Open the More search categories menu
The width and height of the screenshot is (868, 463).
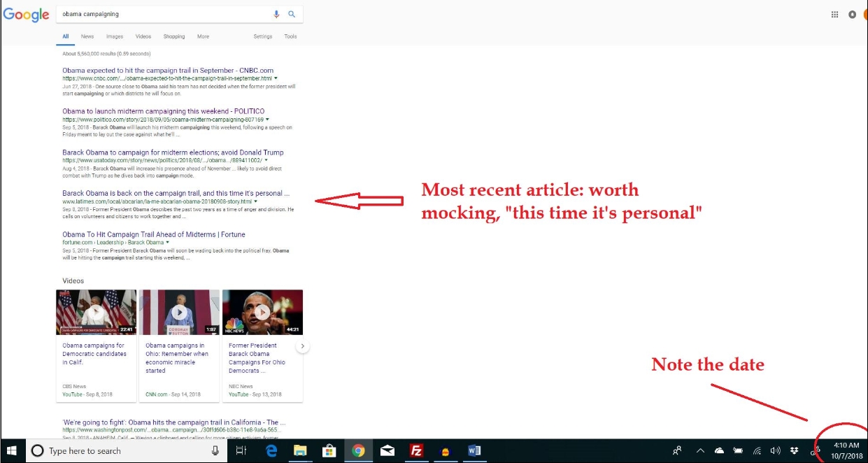coord(203,36)
